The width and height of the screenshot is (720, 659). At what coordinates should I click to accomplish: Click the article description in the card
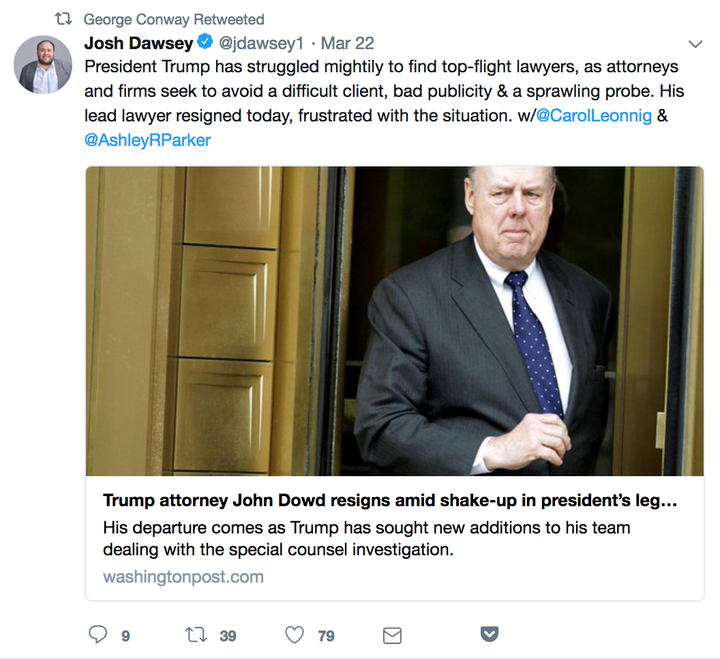coord(366,538)
